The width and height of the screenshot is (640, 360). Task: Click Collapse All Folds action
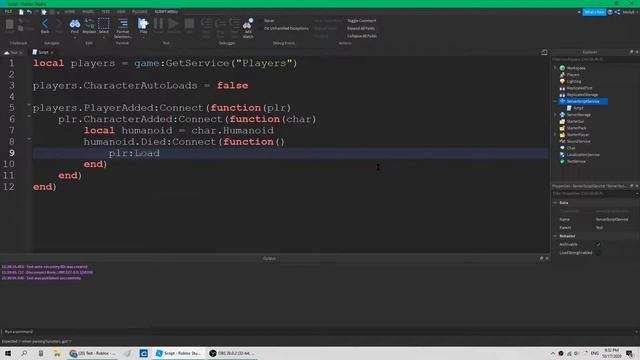362,36
